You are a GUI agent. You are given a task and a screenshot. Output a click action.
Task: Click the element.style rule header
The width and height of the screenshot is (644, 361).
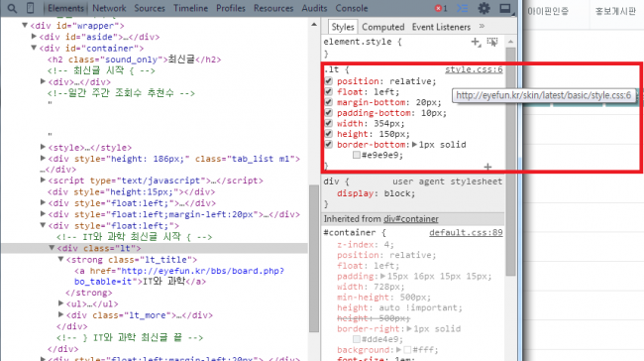[x=363, y=42]
